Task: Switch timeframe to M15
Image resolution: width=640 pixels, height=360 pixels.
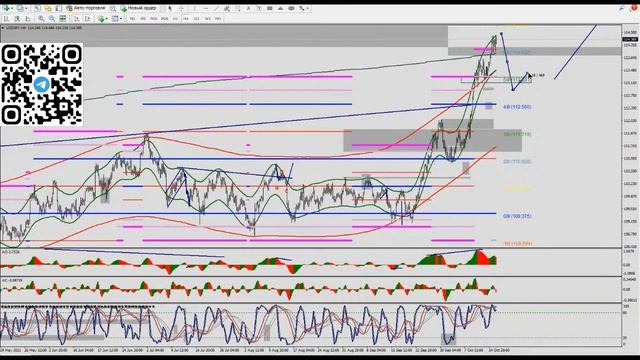Action: (154, 18)
